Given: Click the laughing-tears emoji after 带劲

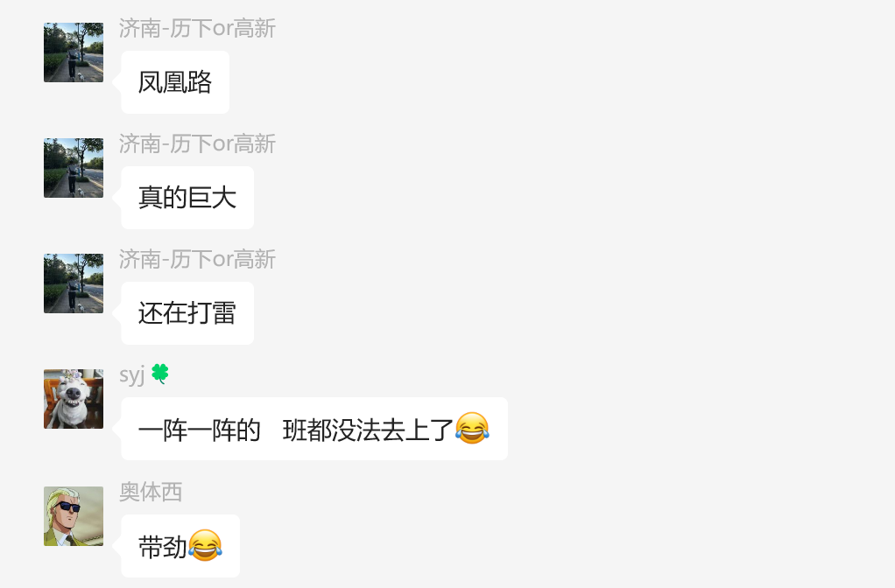Looking at the screenshot, I should (205, 546).
